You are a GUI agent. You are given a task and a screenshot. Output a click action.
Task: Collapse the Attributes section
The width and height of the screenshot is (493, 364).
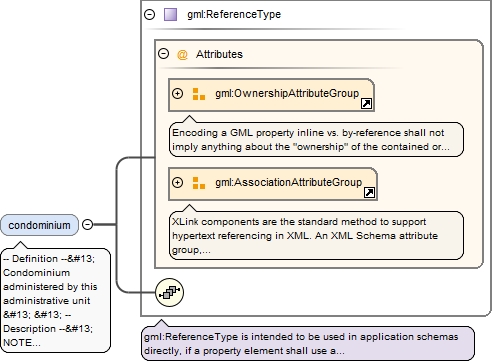coord(163,54)
